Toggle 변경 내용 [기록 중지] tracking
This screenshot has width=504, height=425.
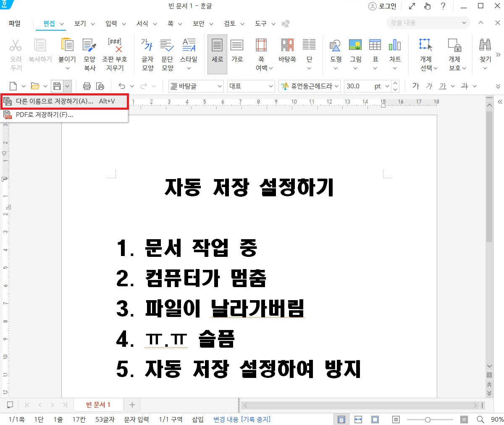[x=241, y=419]
